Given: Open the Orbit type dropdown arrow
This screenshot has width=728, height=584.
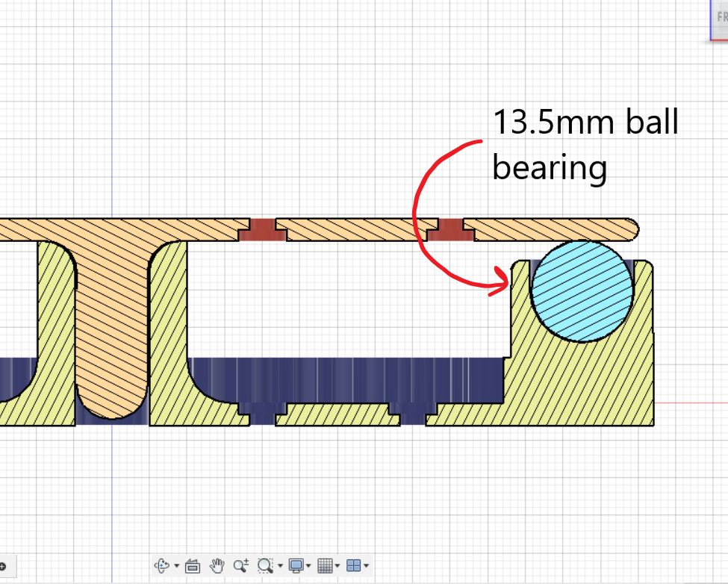Looking at the screenshot, I should (176, 566).
